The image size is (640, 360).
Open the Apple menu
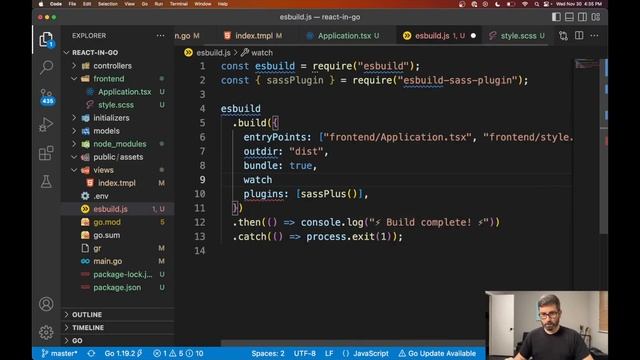pos(41,4)
